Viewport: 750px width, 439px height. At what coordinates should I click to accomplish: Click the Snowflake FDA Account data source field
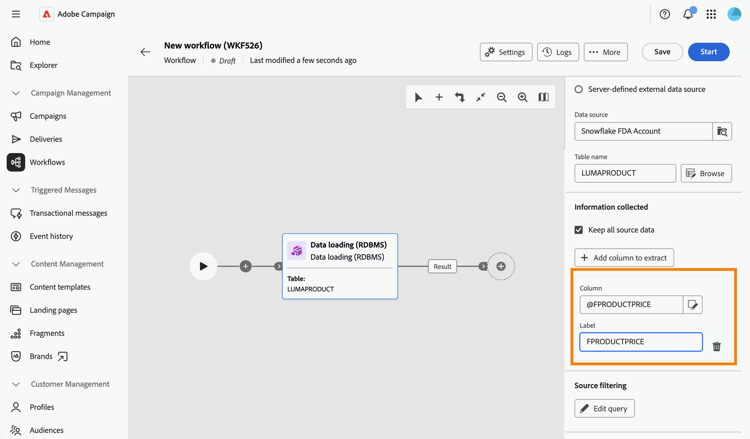pos(643,131)
